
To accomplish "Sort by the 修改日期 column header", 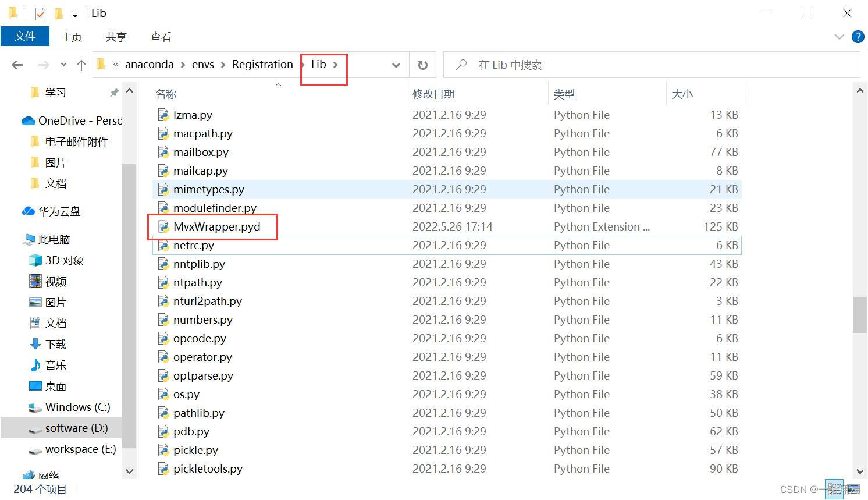I will [433, 94].
